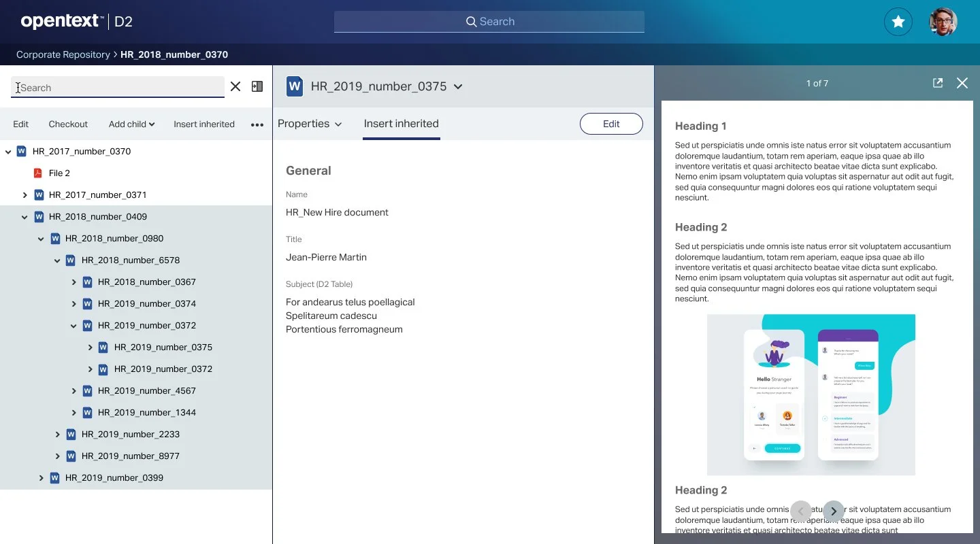Open the HR_2019_number_0375 title dropdown

tap(458, 86)
